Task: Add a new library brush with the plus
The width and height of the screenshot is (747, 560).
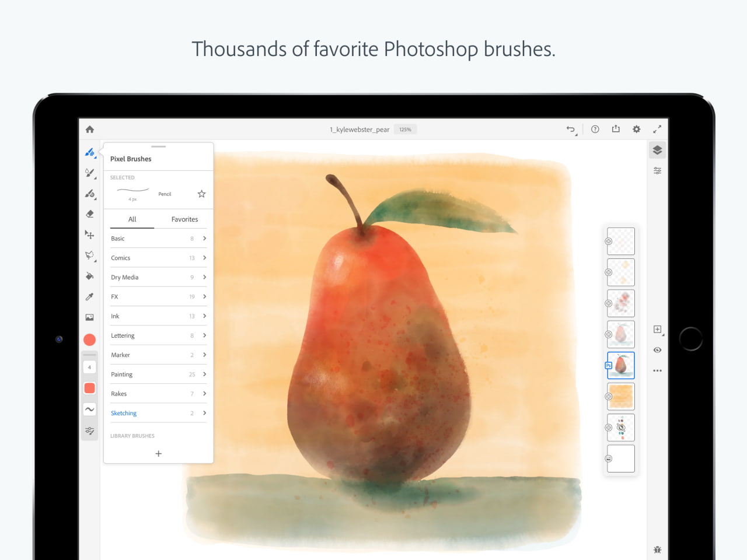Action: (x=158, y=453)
